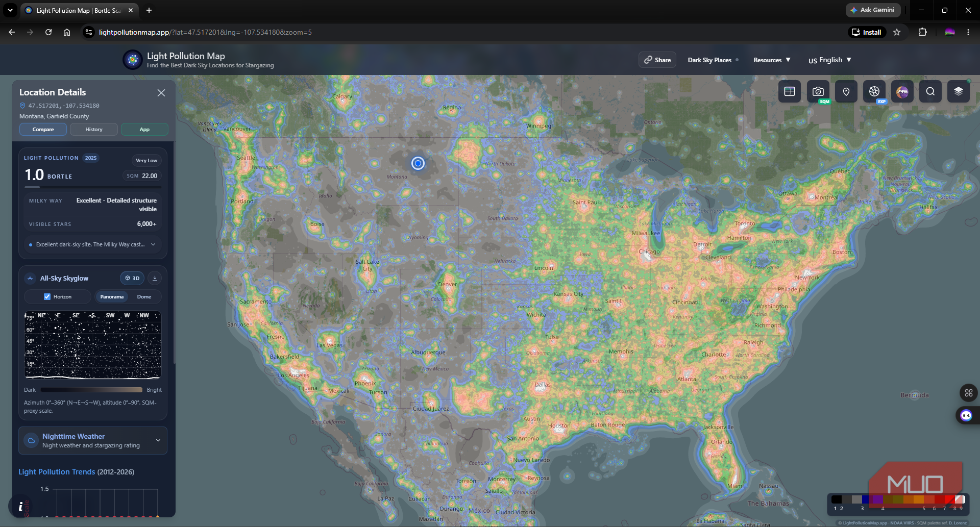Switch to the Light Pollution Map browser tab
The width and height of the screenshot is (980, 527).
click(x=79, y=10)
